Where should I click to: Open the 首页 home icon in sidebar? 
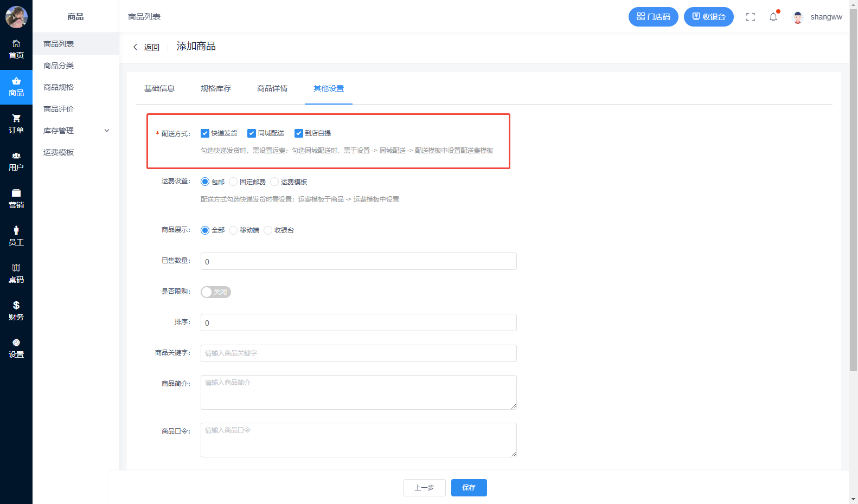tap(16, 44)
